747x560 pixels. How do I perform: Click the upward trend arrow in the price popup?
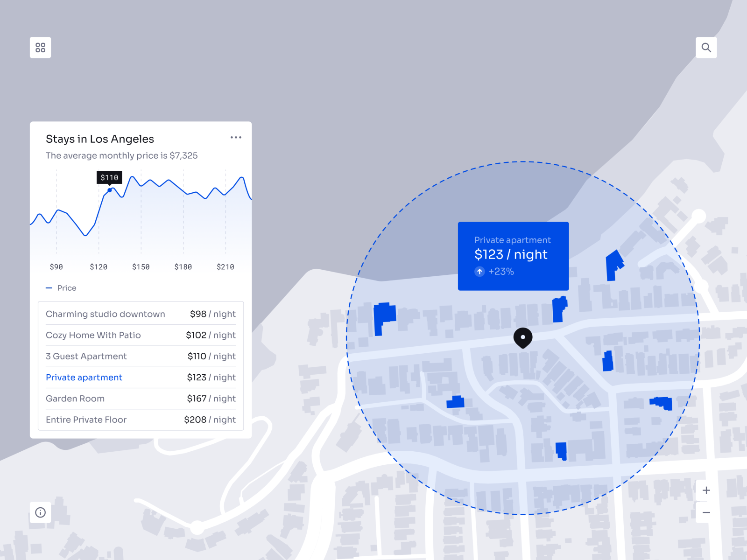[479, 271]
